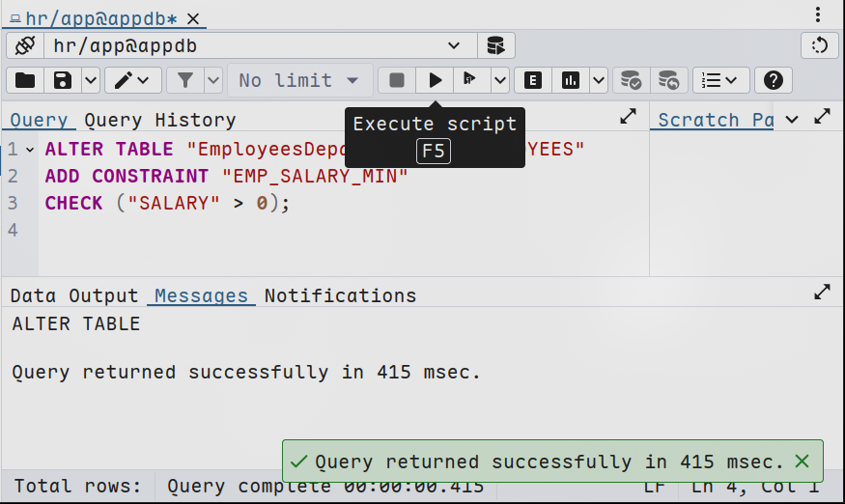
Task: Select the Data Output tab
Action: (74, 295)
